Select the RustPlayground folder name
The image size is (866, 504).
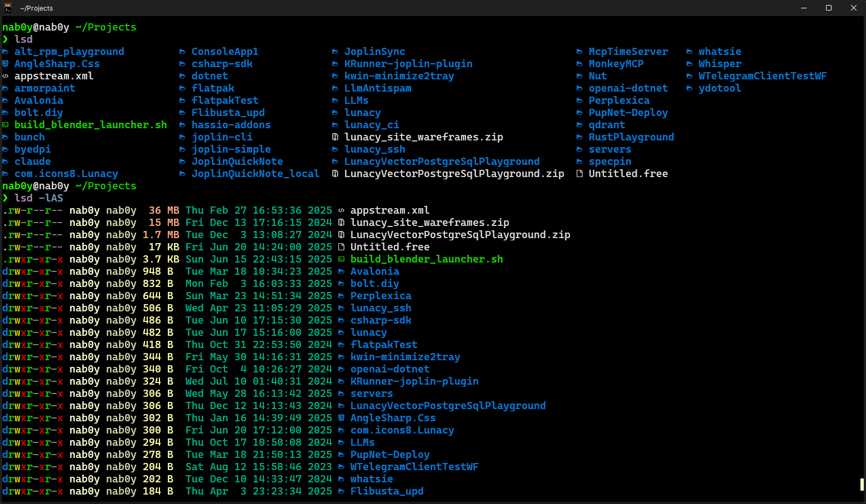tap(632, 137)
